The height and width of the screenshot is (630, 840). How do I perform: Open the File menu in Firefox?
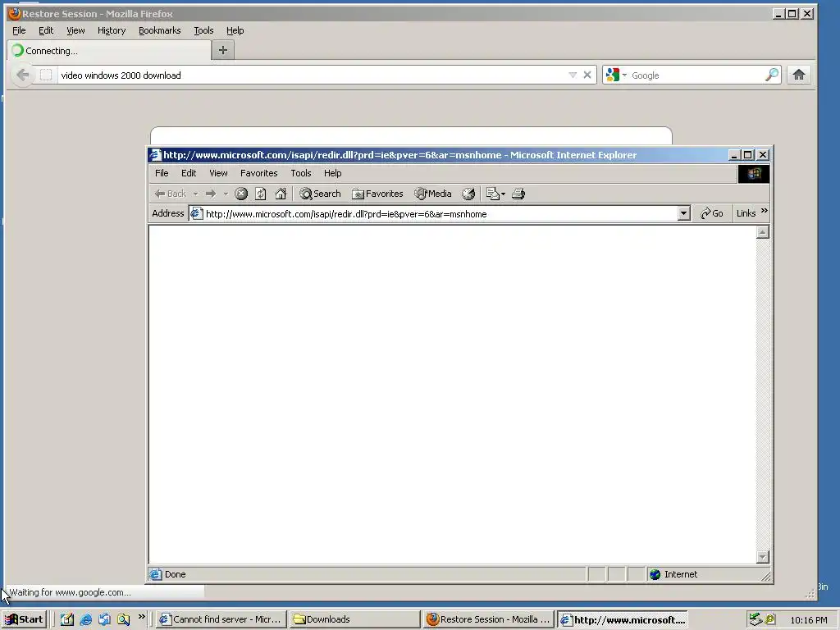19,30
